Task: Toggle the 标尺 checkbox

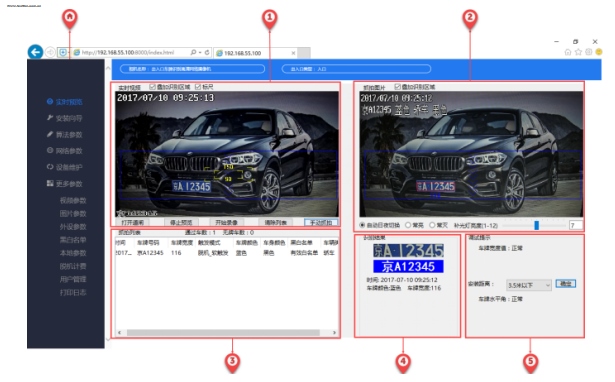Action: click(198, 87)
